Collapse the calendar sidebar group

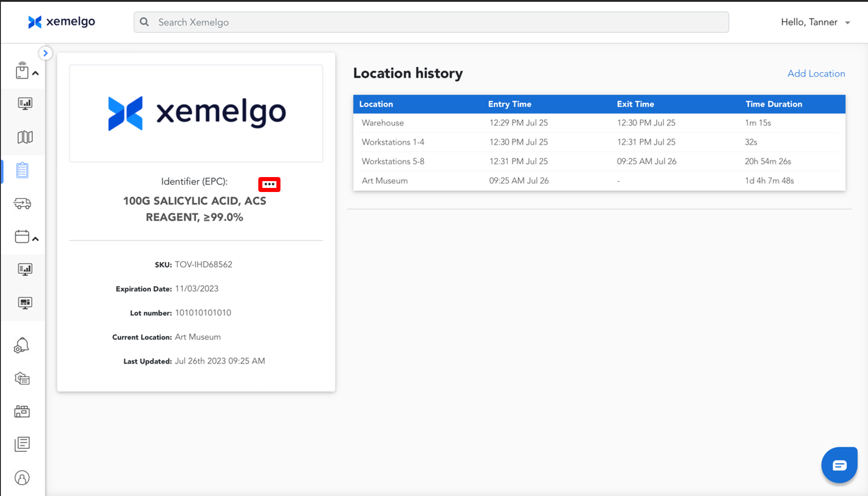click(35, 239)
